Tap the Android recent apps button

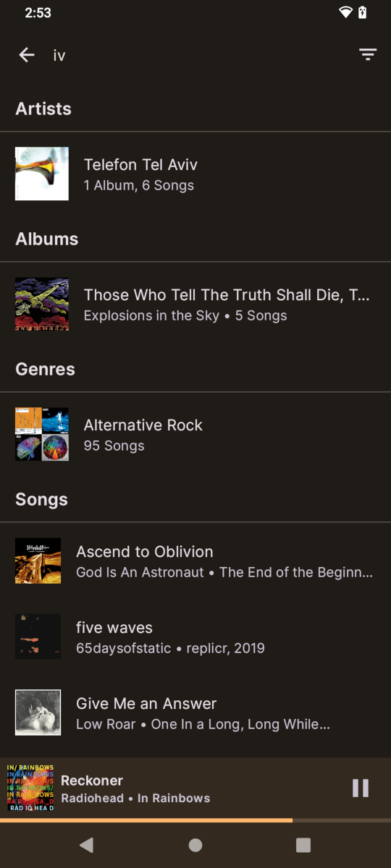tap(303, 845)
